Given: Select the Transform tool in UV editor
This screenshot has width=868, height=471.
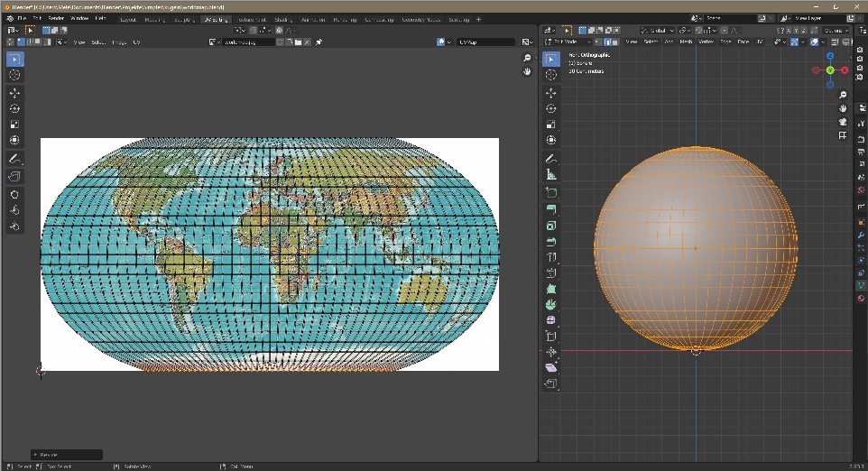Looking at the screenshot, I should coord(15,140).
